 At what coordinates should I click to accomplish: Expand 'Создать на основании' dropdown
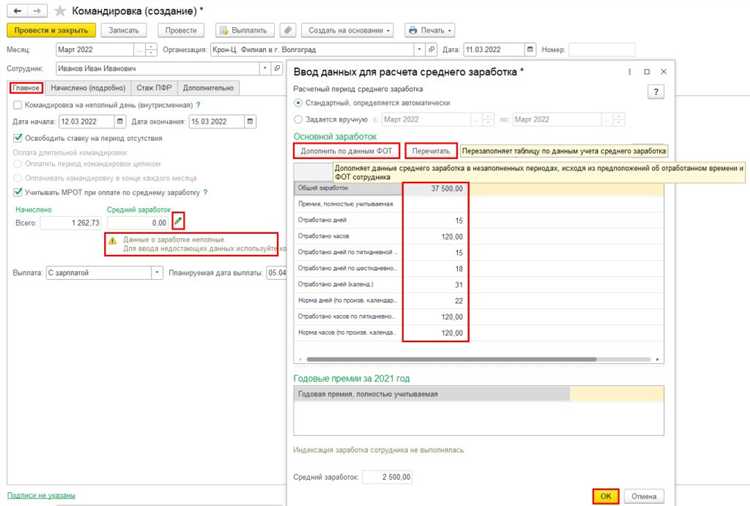pos(348,30)
